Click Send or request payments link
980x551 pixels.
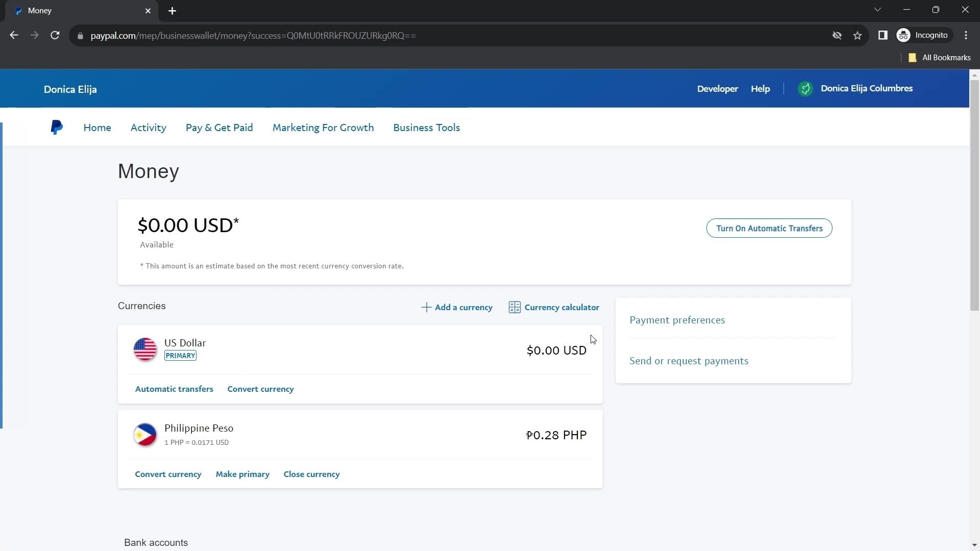click(x=689, y=360)
